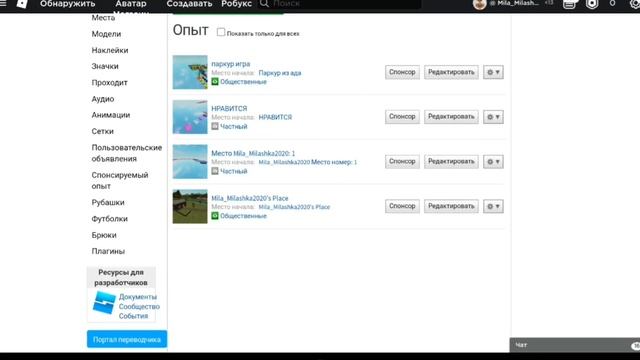Select Плагины in the sidebar
The width and height of the screenshot is (640, 360).
(108, 251)
